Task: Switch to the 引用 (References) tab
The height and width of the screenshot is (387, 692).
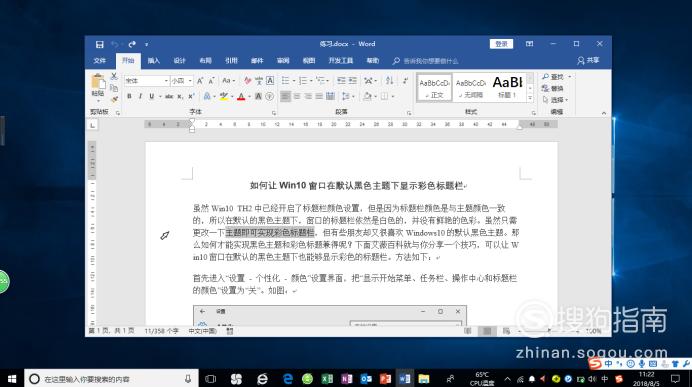Action: (x=231, y=60)
